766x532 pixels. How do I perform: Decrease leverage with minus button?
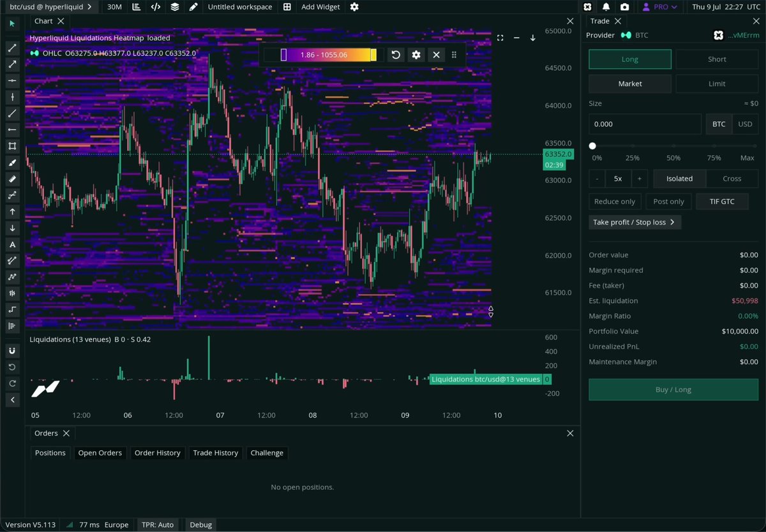pyautogui.click(x=597, y=179)
